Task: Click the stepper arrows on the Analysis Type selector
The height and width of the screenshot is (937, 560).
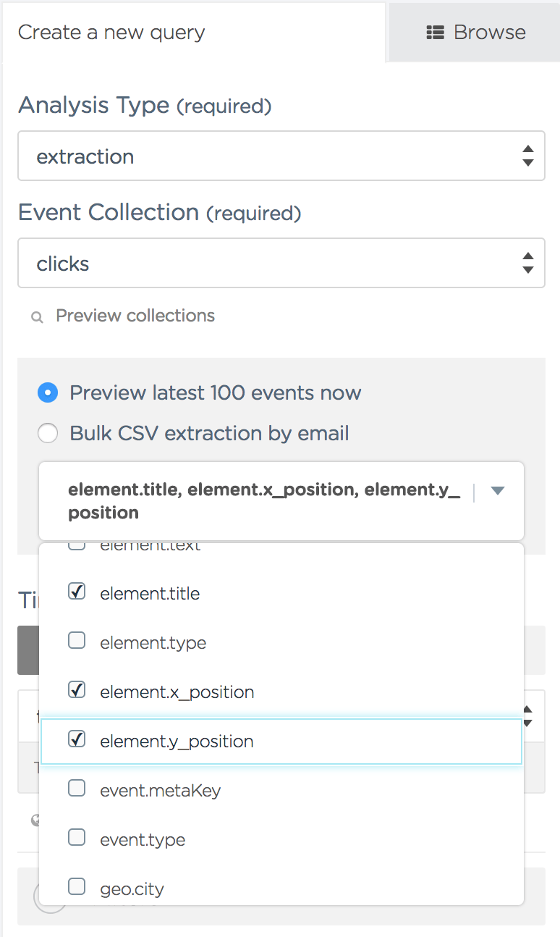Action: (x=527, y=156)
